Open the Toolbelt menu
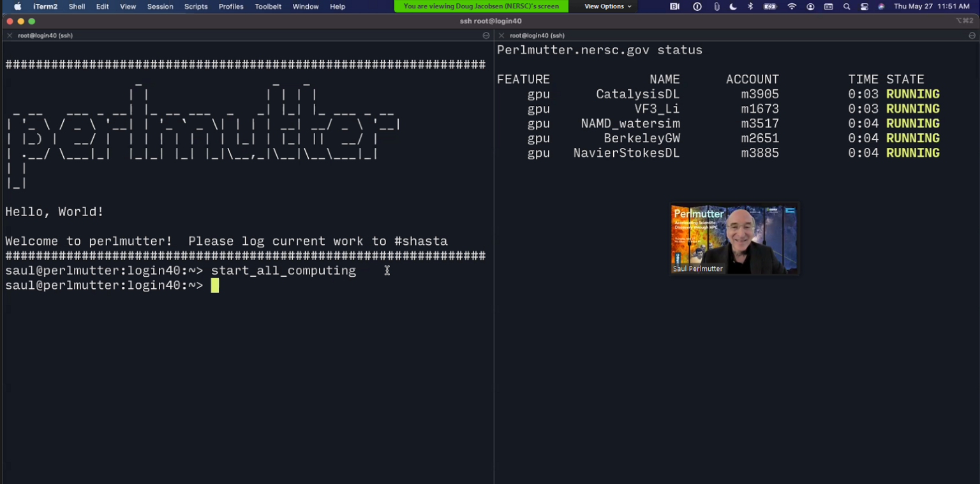Viewport: 980px width, 484px height. coord(268,6)
